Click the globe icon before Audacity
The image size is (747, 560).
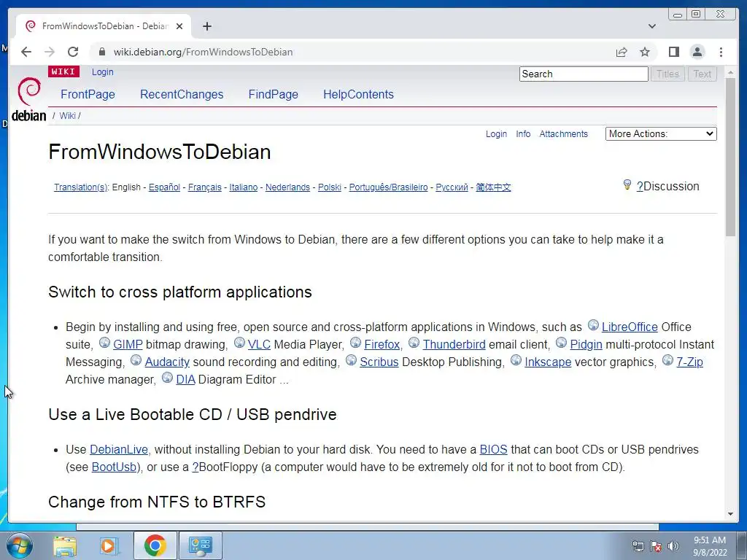[x=136, y=360]
